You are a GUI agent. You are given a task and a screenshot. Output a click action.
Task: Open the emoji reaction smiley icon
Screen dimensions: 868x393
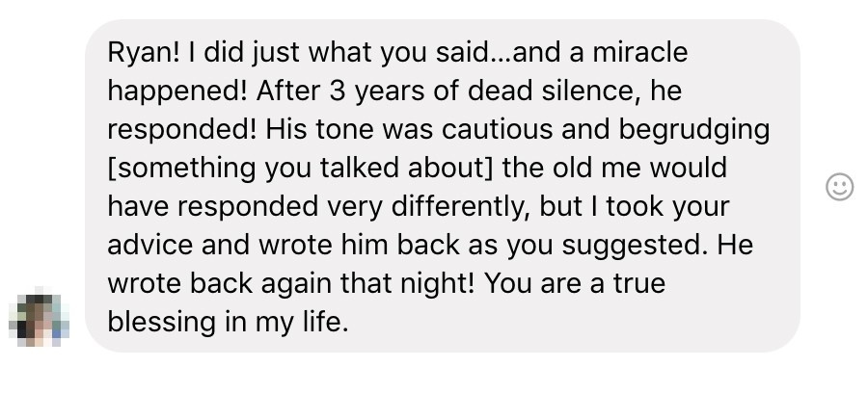click(839, 186)
